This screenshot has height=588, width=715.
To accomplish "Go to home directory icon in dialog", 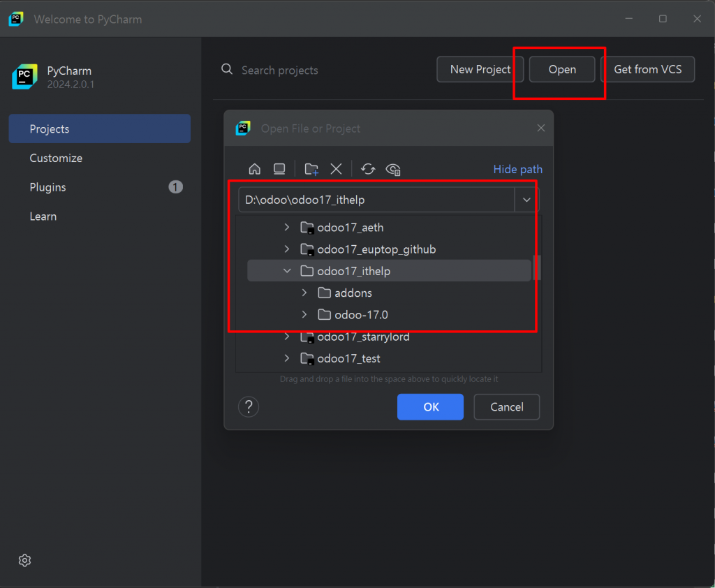I will [x=254, y=169].
